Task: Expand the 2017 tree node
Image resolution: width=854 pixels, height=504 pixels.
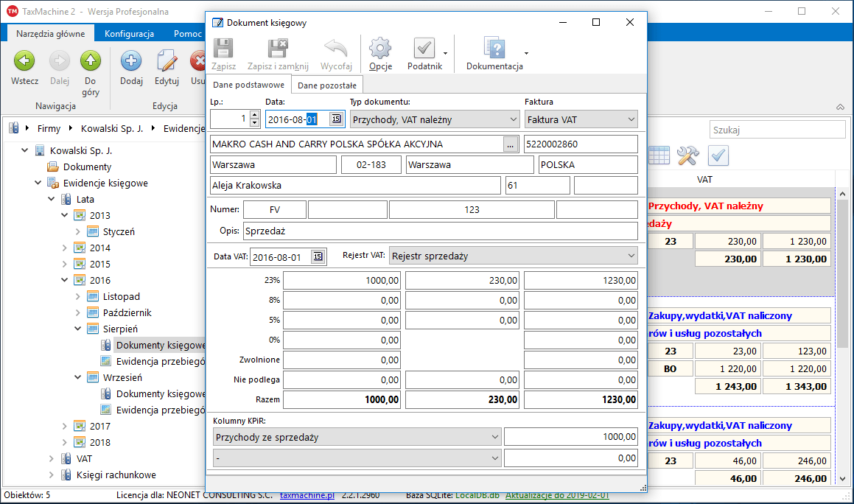Action: tap(65, 427)
